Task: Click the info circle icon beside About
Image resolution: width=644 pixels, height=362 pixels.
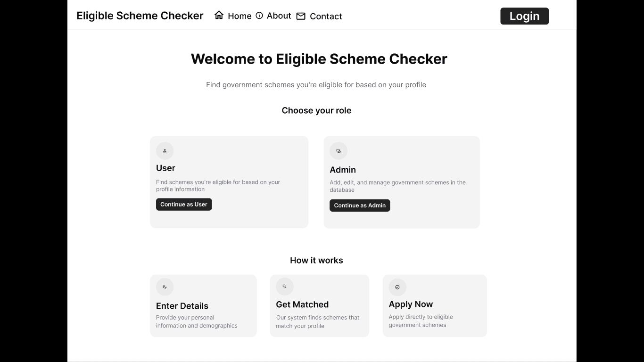Action: click(x=259, y=16)
